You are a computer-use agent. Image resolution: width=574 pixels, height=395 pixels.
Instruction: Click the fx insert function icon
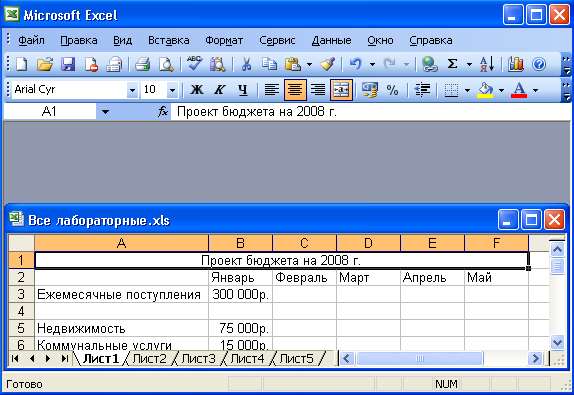click(163, 111)
